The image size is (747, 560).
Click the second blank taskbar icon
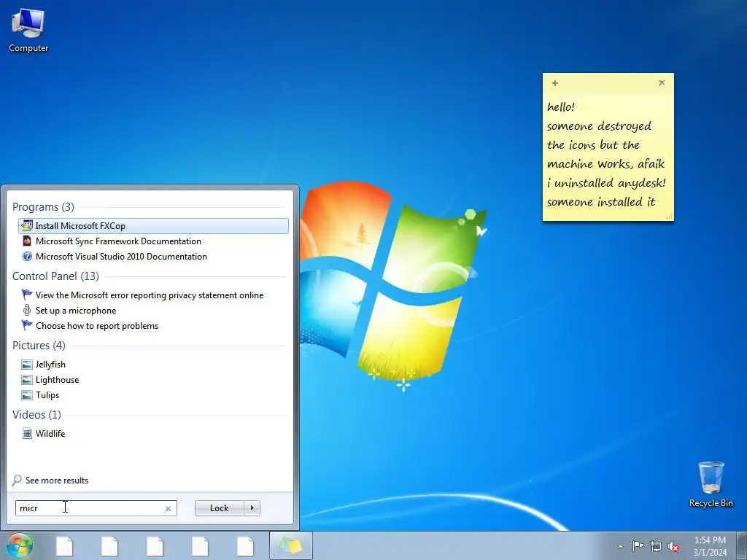coord(109,546)
